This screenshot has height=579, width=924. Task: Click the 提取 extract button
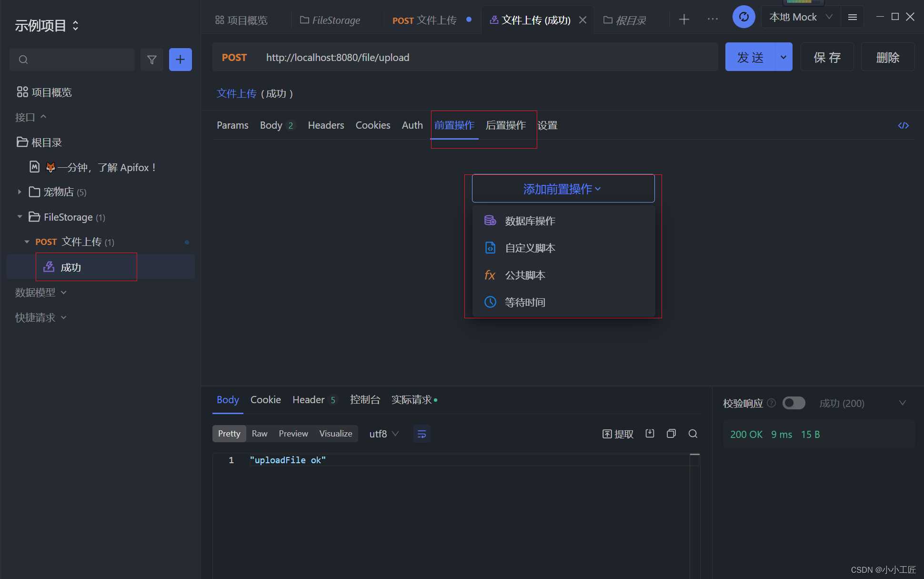[618, 434]
